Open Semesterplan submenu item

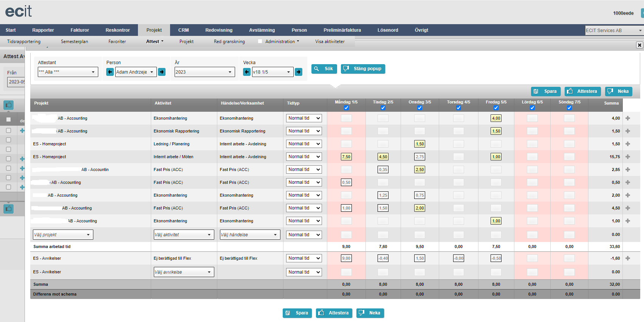tap(74, 42)
